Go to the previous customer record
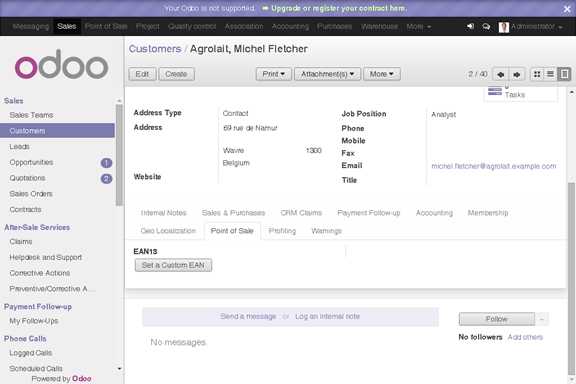576x384 pixels. [x=500, y=74]
